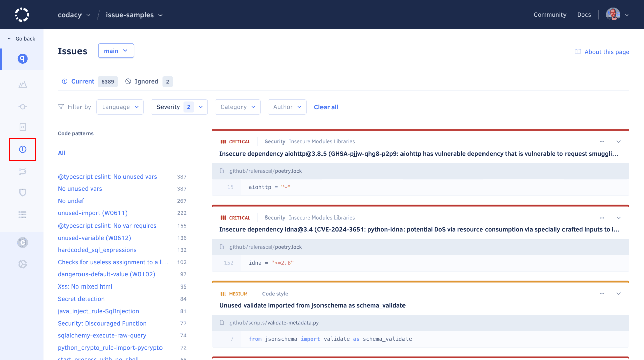Open the Category filter dropdown
This screenshot has width=644, height=360.
[x=237, y=107]
